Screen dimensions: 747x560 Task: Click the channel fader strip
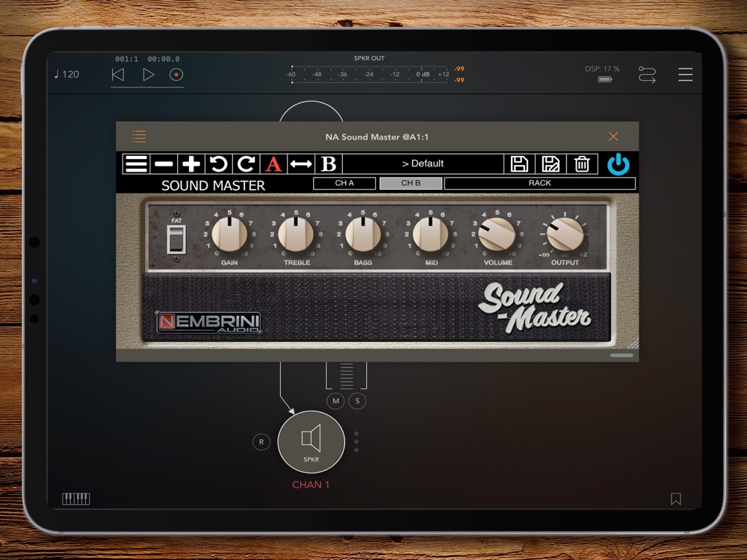(x=347, y=376)
